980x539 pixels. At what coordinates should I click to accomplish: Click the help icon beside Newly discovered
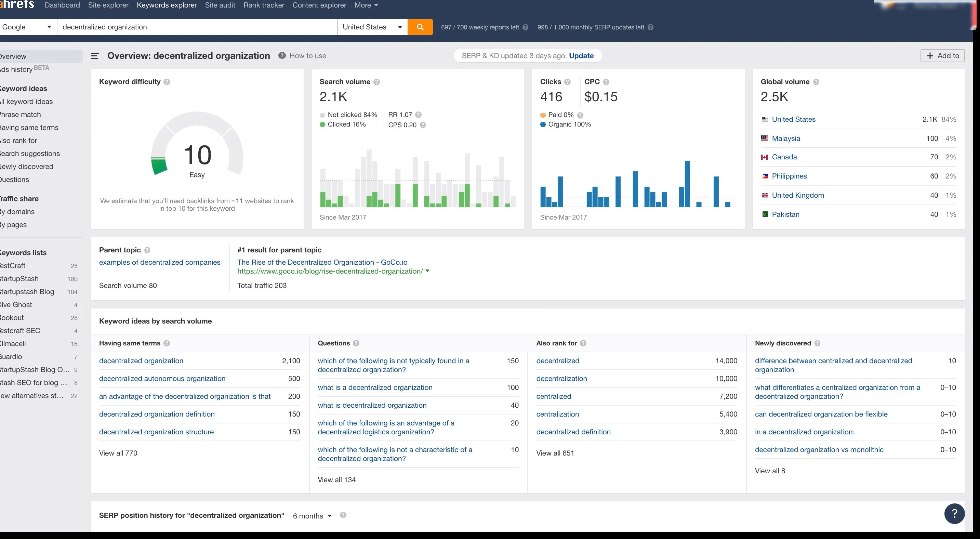(818, 343)
